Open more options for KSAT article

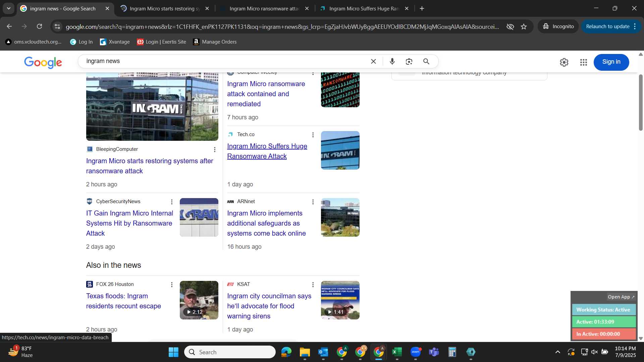[x=313, y=285]
